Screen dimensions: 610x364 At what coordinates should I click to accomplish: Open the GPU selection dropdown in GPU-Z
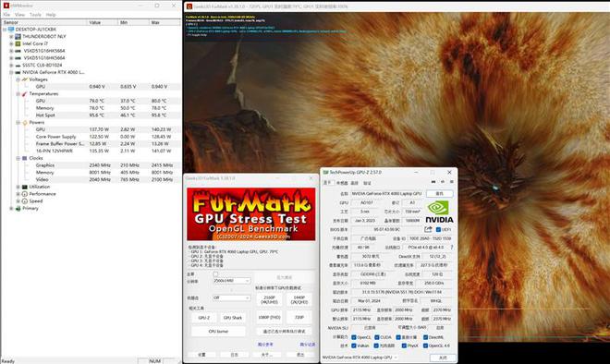[360, 357]
